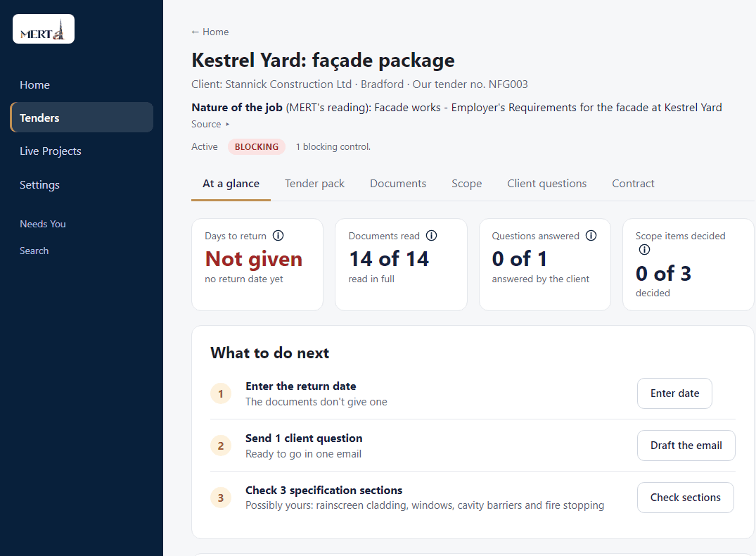Click the 'no return date yet' caption

click(244, 279)
